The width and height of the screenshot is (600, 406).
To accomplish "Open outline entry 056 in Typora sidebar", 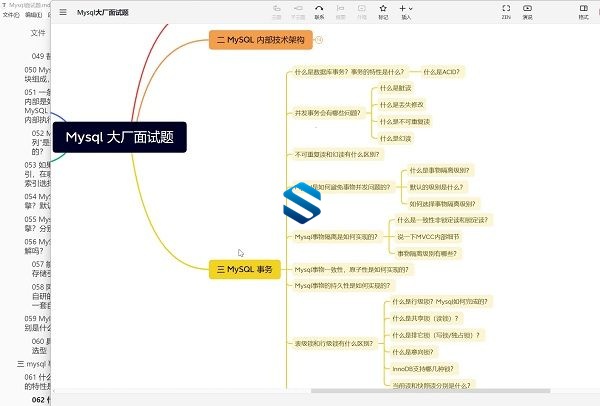I will (x=37, y=246).
